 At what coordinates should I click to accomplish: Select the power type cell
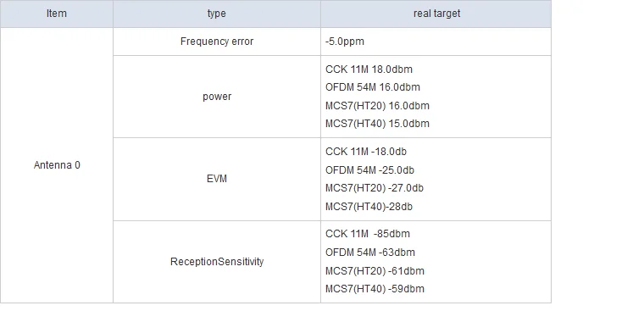coord(217,97)
